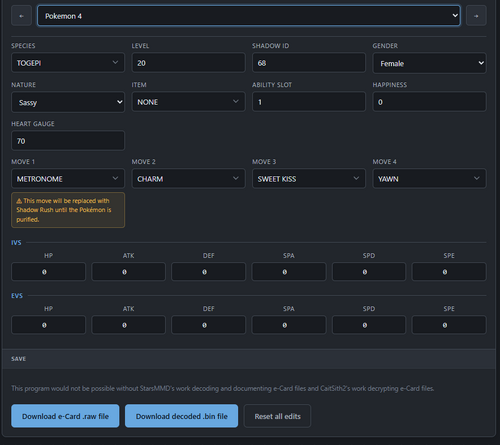
Task: Edit the IVs SPD field
Action: pos(369,272)
